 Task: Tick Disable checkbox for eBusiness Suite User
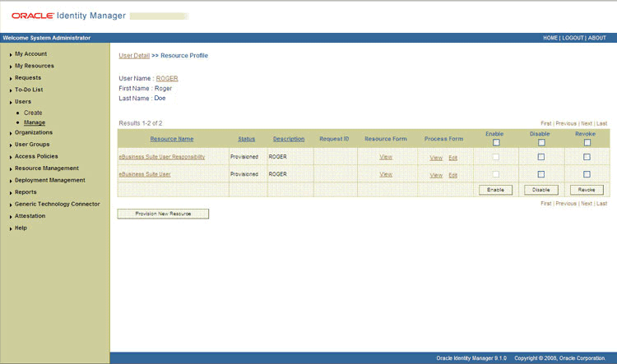[541, 174]
